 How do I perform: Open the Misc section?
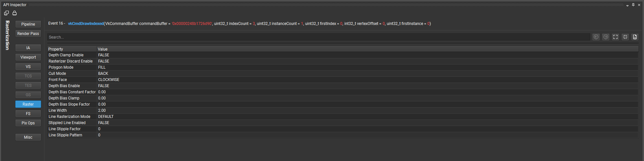28,137
